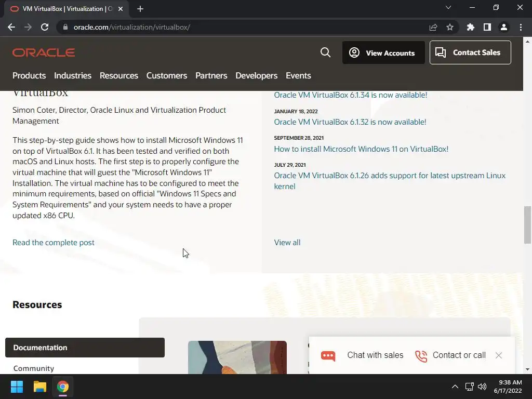Open the taskbar clock and date
Viewport: 532px width, 399px height.
click(x=508, y=387)
